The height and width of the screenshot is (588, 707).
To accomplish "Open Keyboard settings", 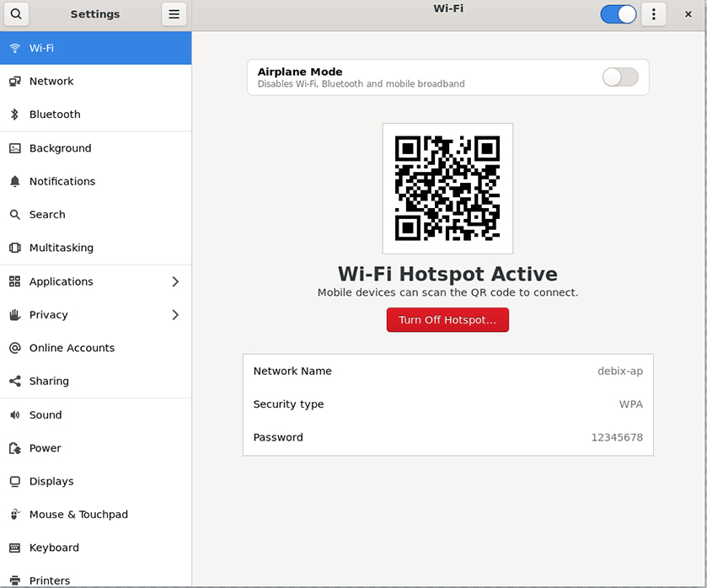I will [x=95, y=548].
